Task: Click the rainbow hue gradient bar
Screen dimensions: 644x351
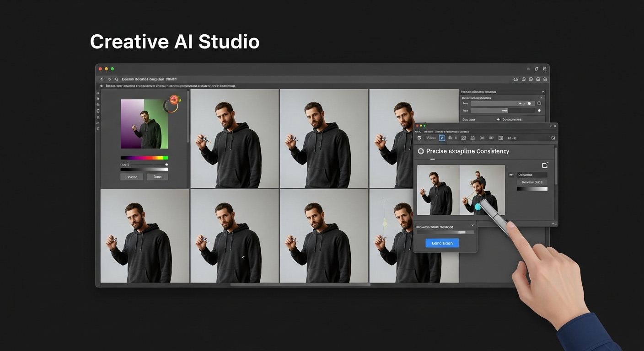Action: 144,158
